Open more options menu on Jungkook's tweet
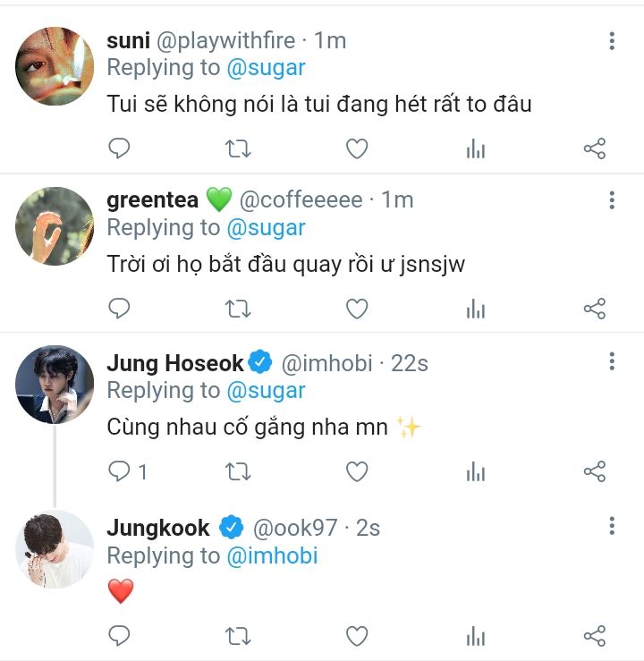Viewport: 644px width, 661px height. coord(612,526)
